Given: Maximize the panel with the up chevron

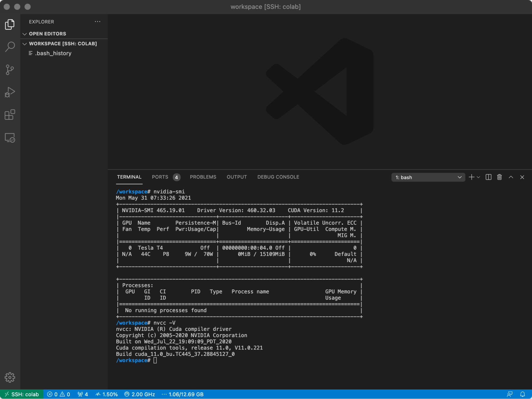Looking at the screenshot, I should coord(511,177).
